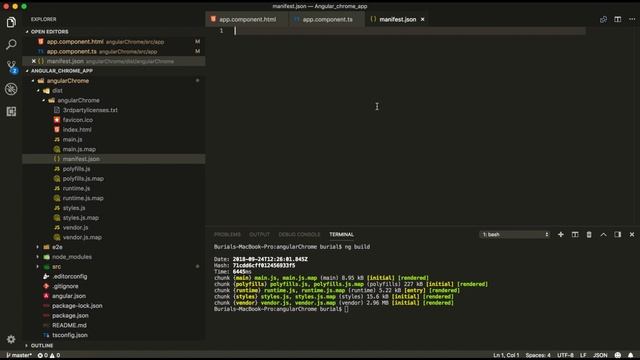Open favicon.ico in the file tree
This screenshot has height=360, width=640.
click(x=78, y=120)
